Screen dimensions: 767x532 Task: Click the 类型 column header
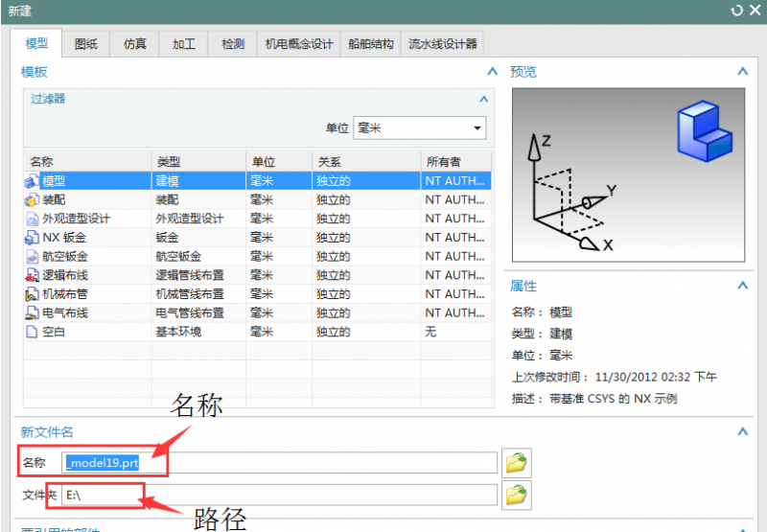click(x=198, y=161)
